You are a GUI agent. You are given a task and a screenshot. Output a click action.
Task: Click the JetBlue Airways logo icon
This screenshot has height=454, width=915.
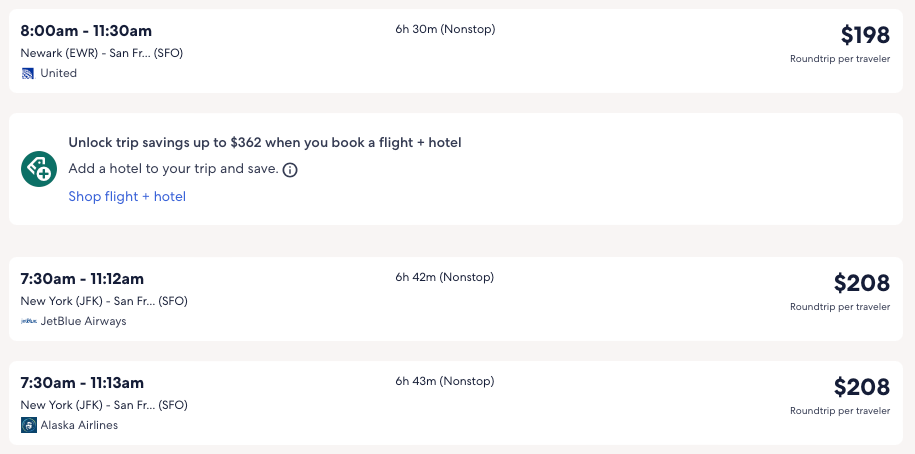[29, 321]
